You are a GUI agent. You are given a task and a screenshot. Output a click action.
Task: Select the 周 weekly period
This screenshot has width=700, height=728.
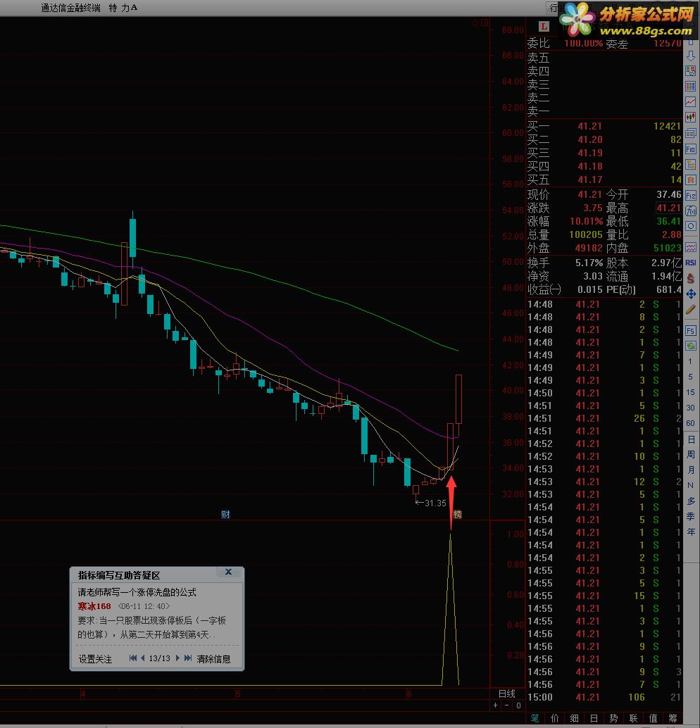(691, 455)
